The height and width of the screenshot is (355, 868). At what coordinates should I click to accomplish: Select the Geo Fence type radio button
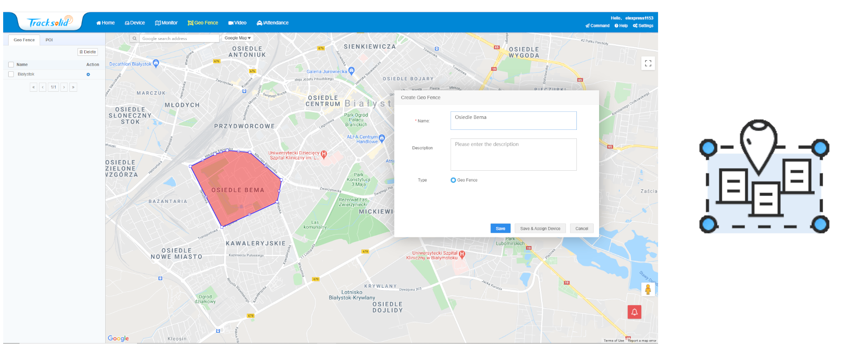453,180
